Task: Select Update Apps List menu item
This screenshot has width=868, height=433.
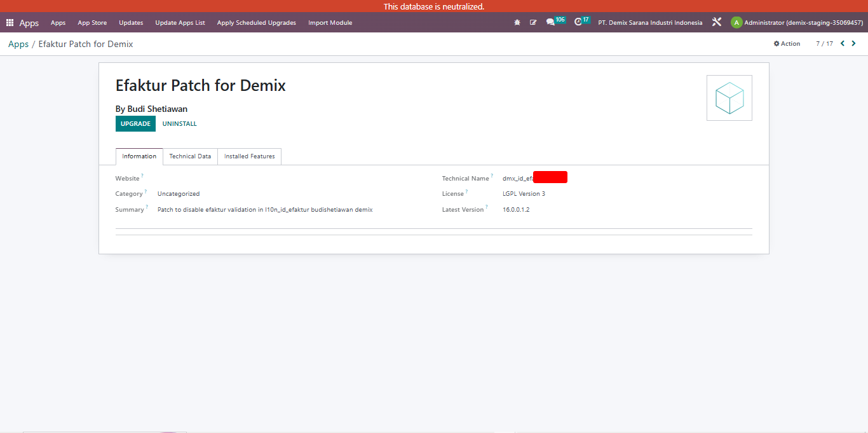Action: 180,23
